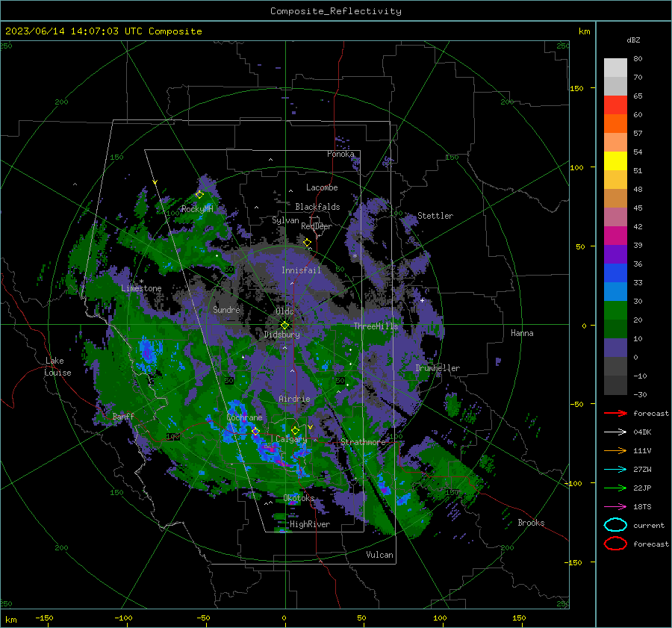Click the Sylvan label

point(285,220)
